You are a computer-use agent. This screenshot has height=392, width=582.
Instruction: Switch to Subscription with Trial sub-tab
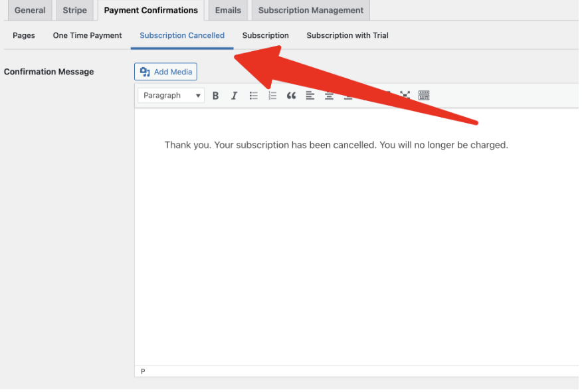coord(347,35)
